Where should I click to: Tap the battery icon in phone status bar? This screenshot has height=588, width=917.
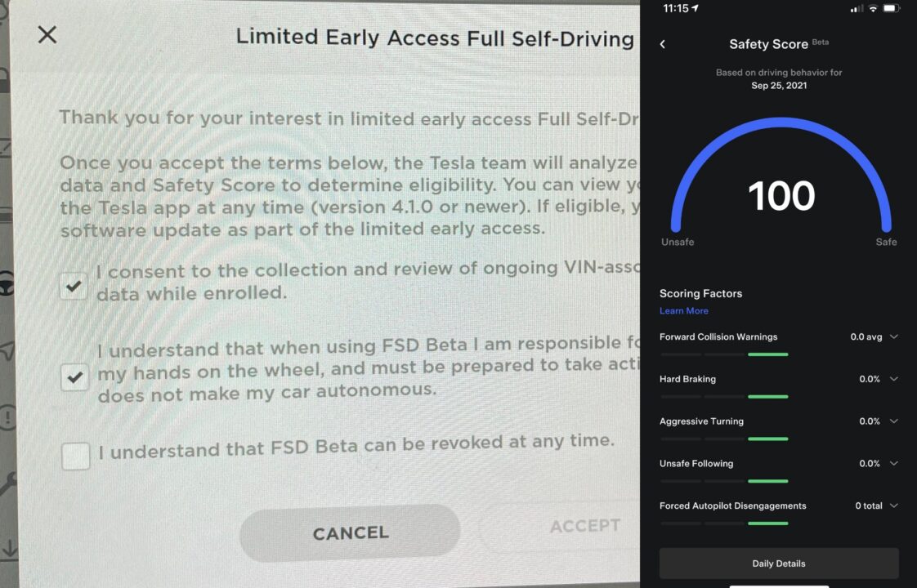pos(892,8)
